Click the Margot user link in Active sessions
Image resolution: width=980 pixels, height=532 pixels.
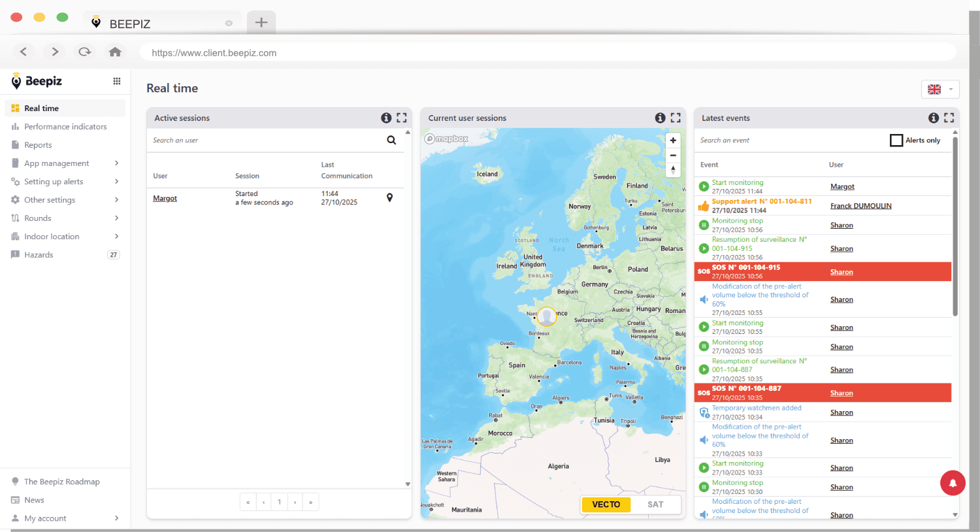pos(165,198)
